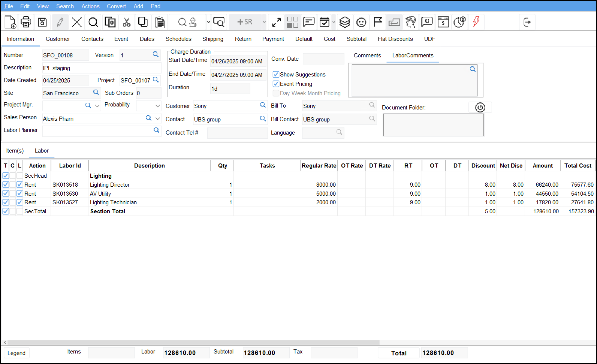Click the red lightning bolt icon

(x=476, y=22)
